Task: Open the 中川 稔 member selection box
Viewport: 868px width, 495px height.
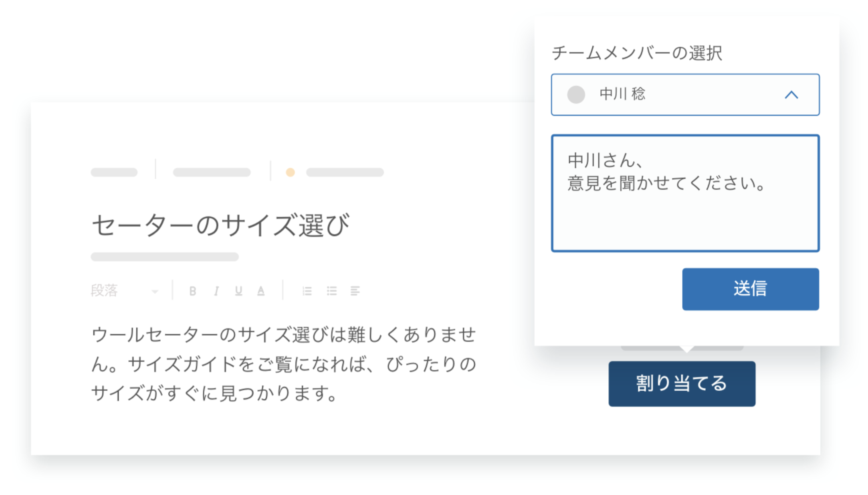Action: pos(685,95)
